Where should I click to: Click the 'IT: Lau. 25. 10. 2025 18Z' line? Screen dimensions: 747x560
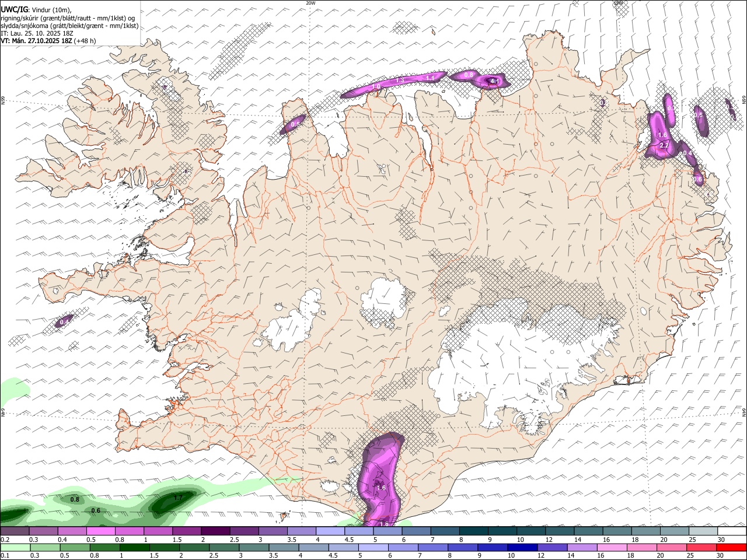coord(36,33)
